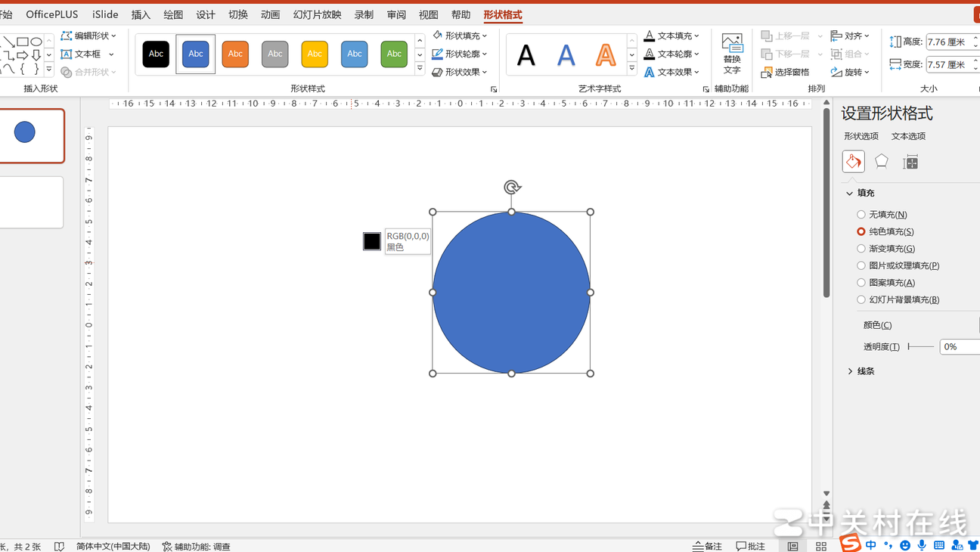980x552 pixels.
Task: Click the rotation handle above the circle
Action: coord(512,188)
